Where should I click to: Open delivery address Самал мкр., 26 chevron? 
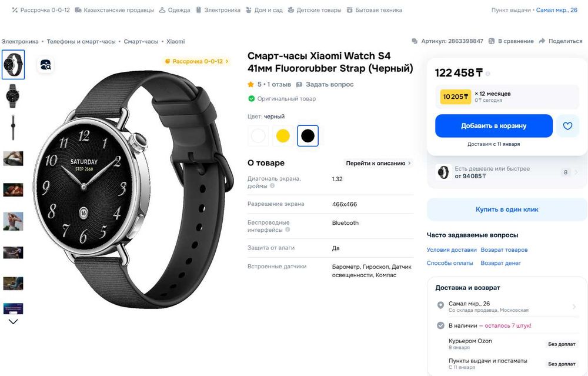click(x=574, y=307)
